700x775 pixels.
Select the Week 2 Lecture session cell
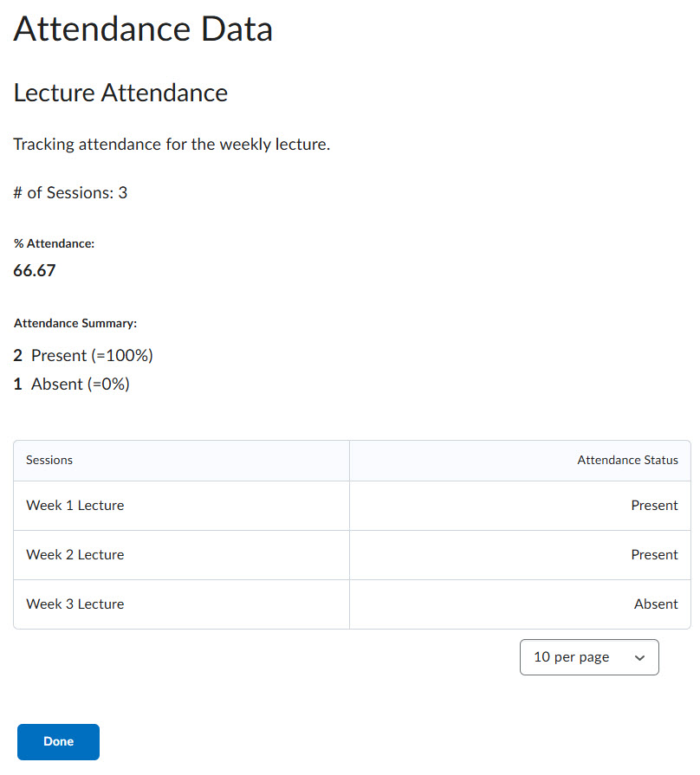point(75,555)
